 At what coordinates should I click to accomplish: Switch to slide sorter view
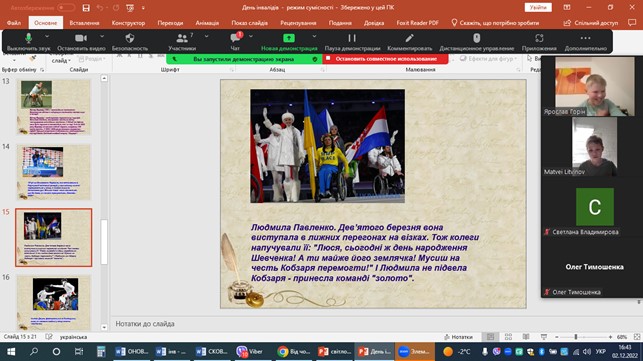[x=508, y=337]
